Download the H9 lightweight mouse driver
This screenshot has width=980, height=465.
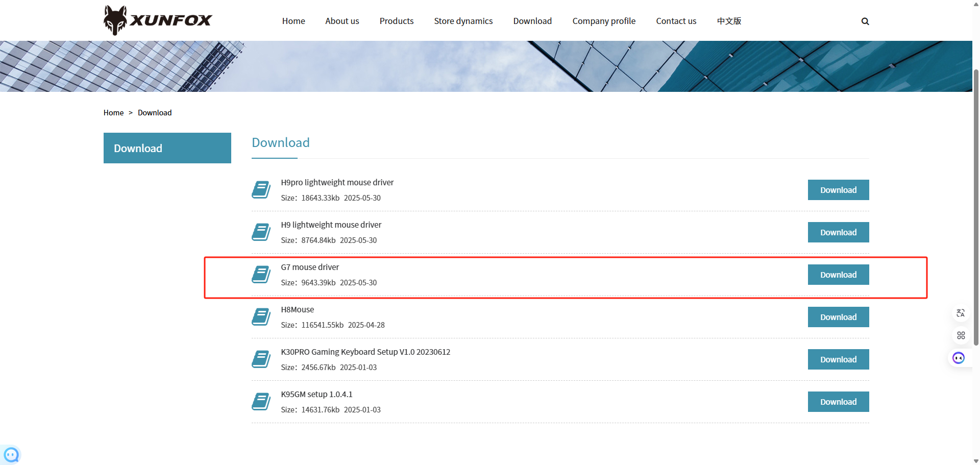point(838,232)
